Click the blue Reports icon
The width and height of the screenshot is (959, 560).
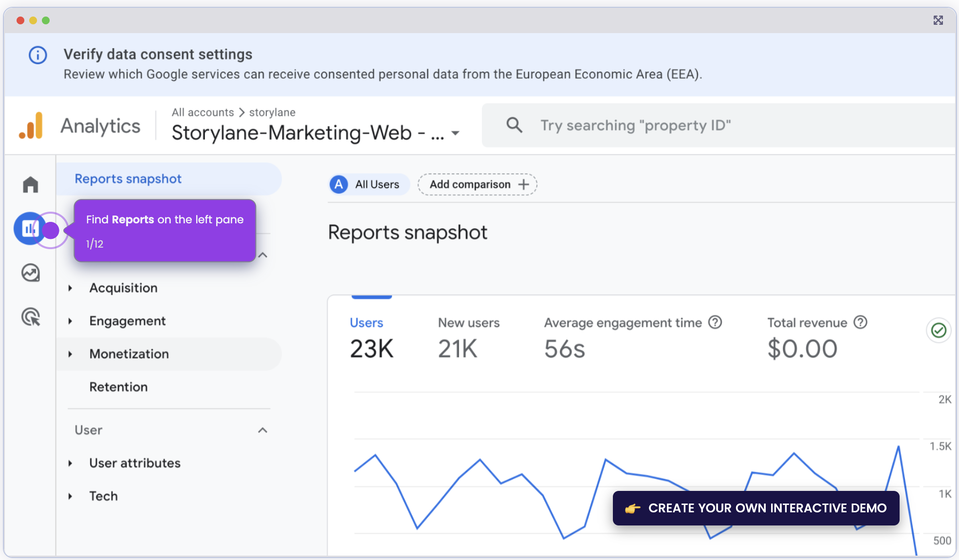coord(30,229)
